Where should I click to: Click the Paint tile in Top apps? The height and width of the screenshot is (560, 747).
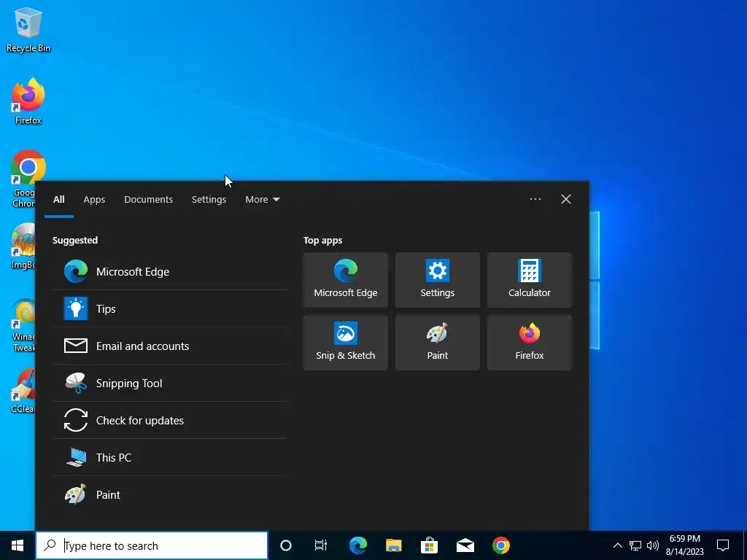(x=438, y=343)
